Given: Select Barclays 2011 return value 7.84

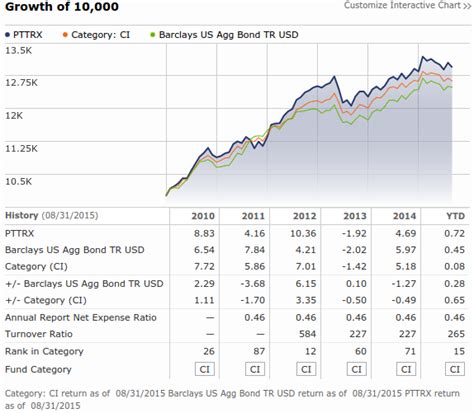Looking at the screenshot, I should (255, 250).
